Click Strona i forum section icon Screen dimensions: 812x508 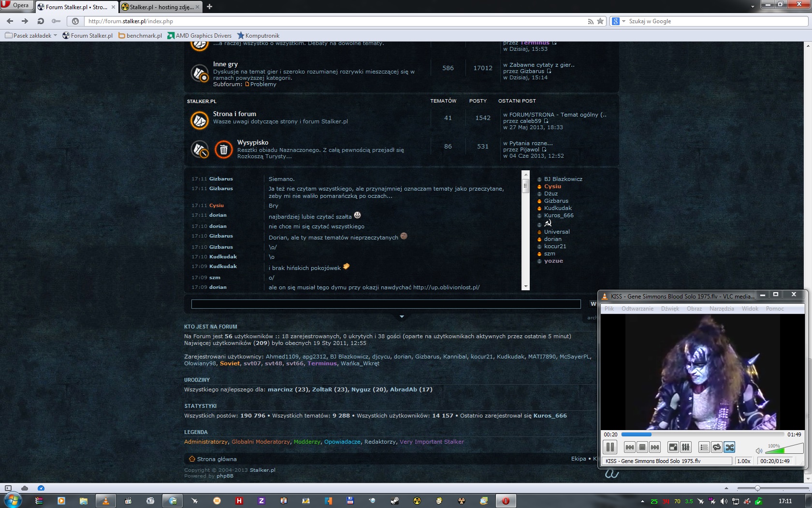[x=199, y=120]
